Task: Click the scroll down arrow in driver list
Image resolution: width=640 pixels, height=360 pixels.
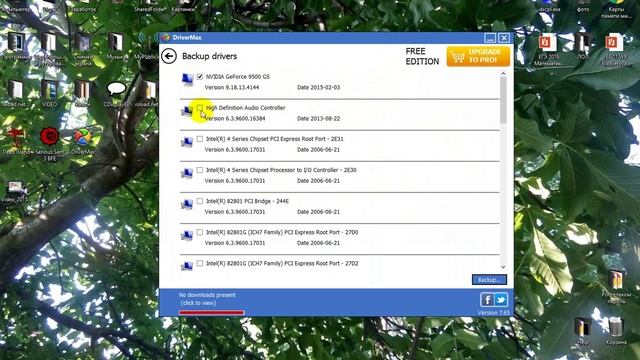Action: pos(503,267)
